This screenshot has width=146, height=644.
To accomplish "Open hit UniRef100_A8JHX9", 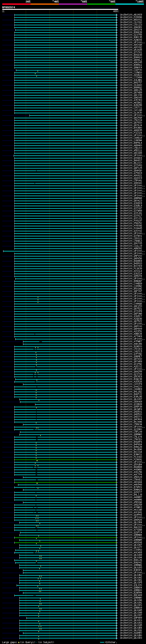I will click(131, 15).
